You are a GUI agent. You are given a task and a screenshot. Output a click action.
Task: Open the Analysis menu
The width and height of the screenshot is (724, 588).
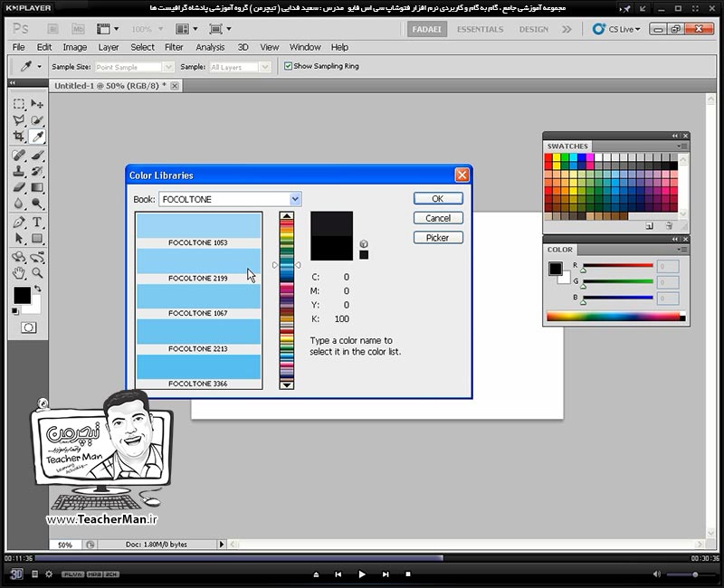coord(210,47)
